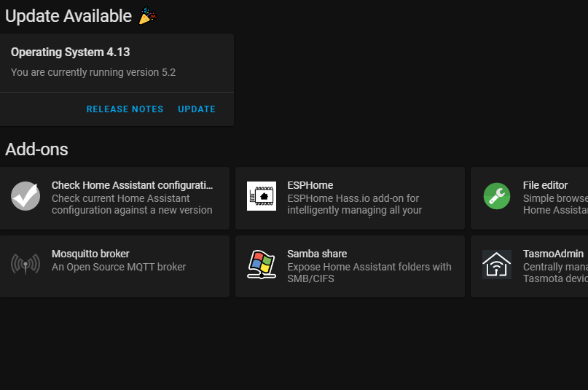588x390 pixels.
Task: Click the ESPHome chip icon
Action: 262,196
